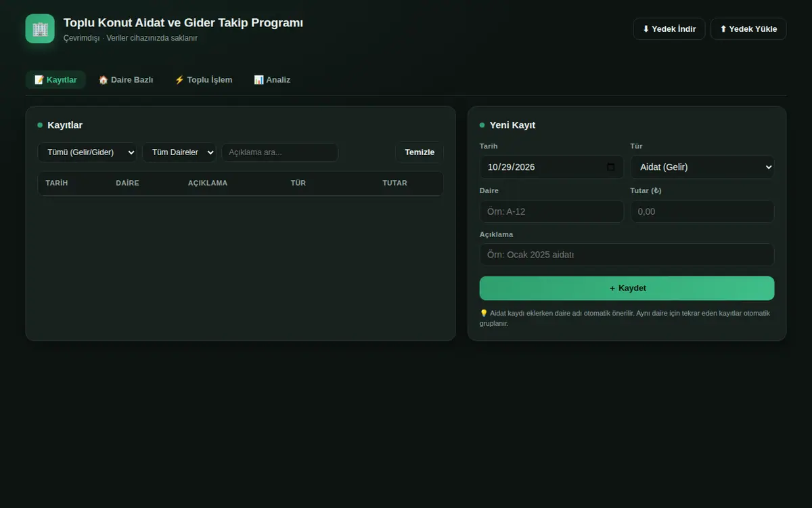Viewport: 812px width, 508px height.
Task: Open the Tür dropdown showing Aidat (Gelir)
Action: pyautogui.click(x=702, y=167)
